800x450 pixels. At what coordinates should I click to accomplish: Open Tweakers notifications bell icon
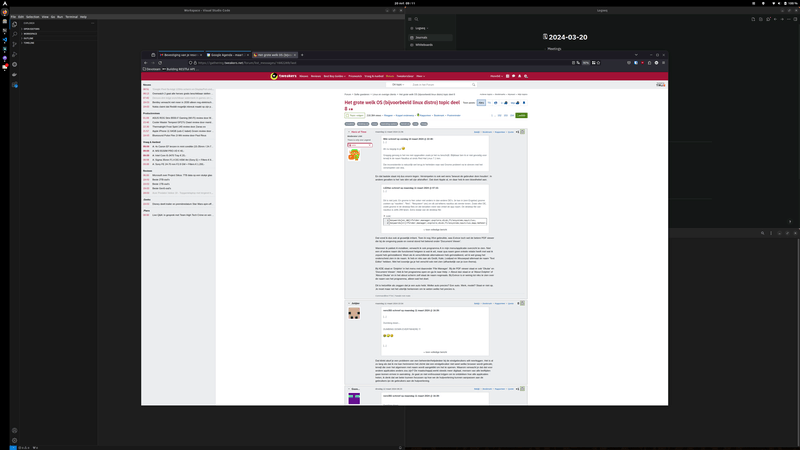tap(519, 76)
